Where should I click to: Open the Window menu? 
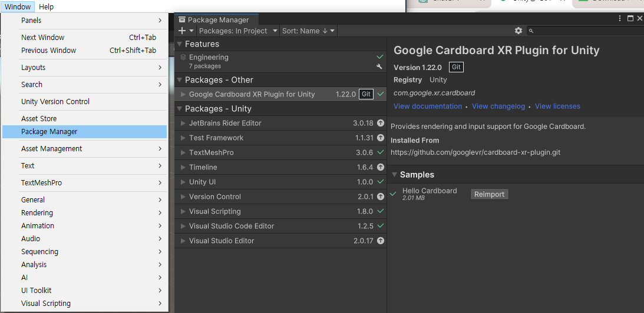(18, 6)
